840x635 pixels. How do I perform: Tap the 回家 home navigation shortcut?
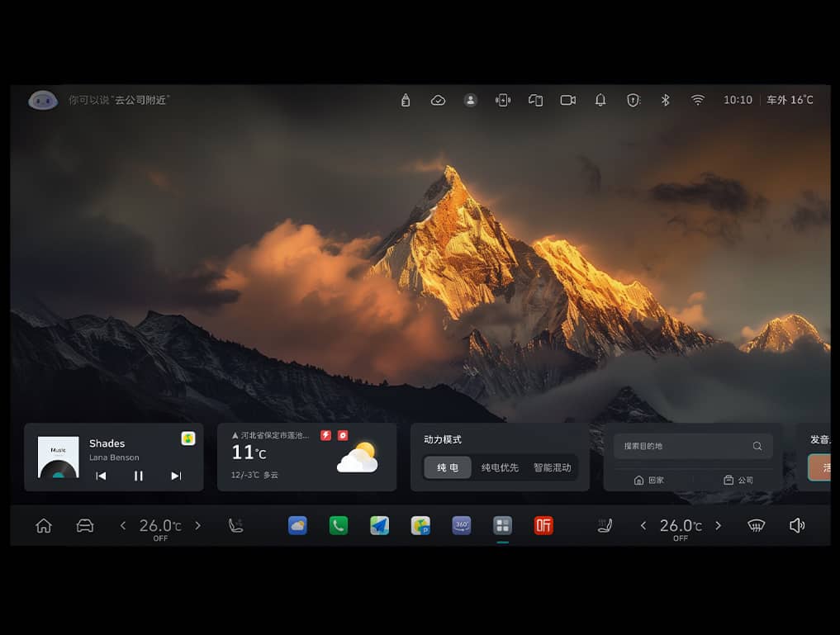(x=648, y=480)
